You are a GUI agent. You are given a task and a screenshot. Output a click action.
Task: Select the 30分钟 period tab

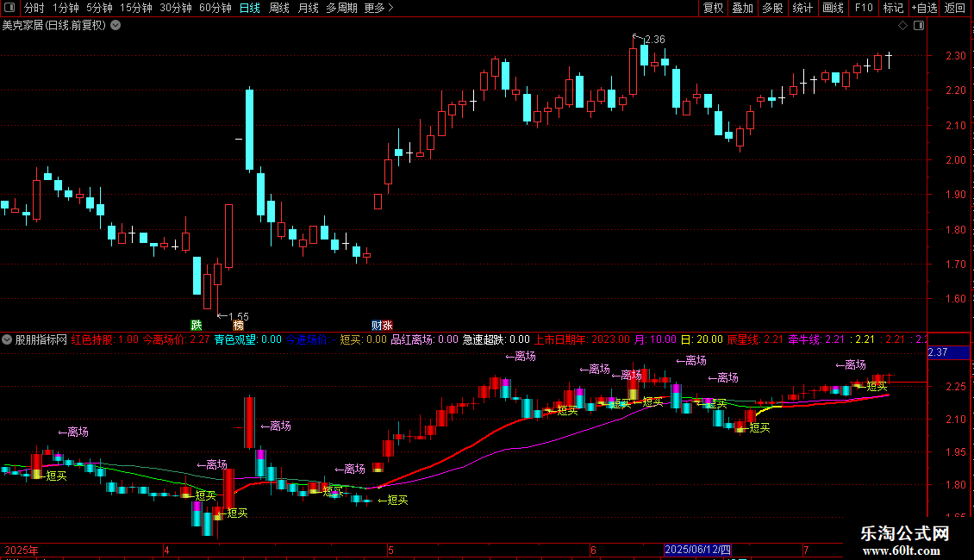[x=176, y=8]
